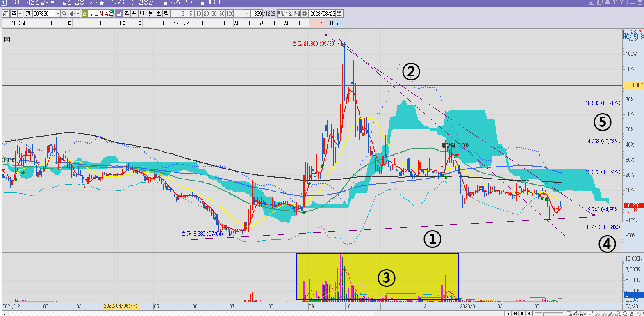Expand the 007330 stock code dropdown
644x316 pixels.
[x=57, y=14]
